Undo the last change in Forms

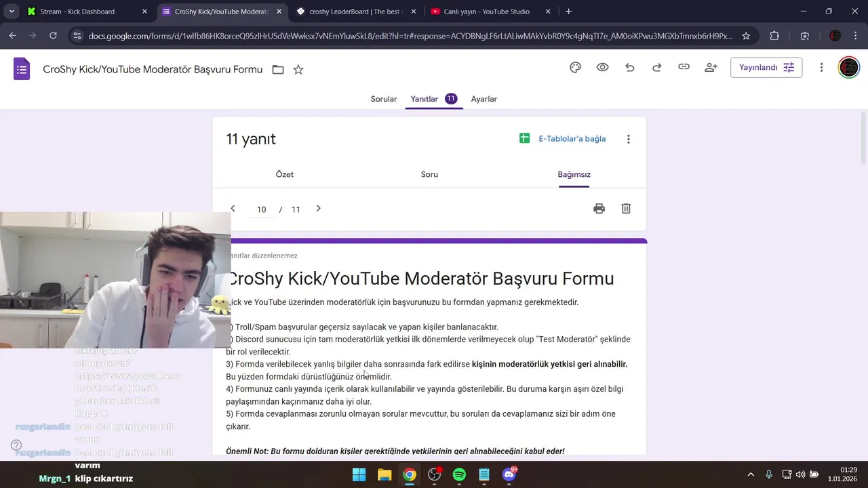629,67
